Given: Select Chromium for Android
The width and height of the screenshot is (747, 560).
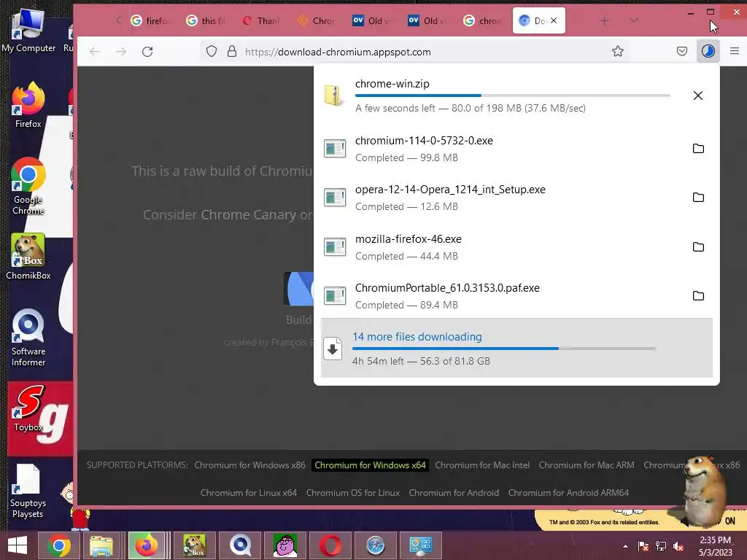Looking at the screenshot, I should pyautogui.click(x=454, y=493).
